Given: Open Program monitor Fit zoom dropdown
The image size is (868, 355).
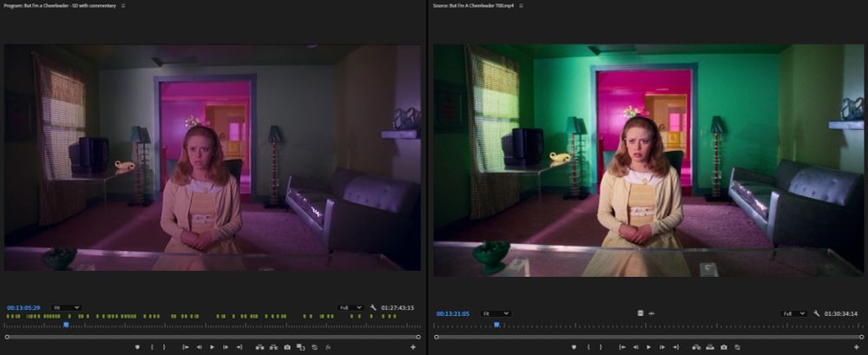Looking at the screenshot, I should coord(67,307).
